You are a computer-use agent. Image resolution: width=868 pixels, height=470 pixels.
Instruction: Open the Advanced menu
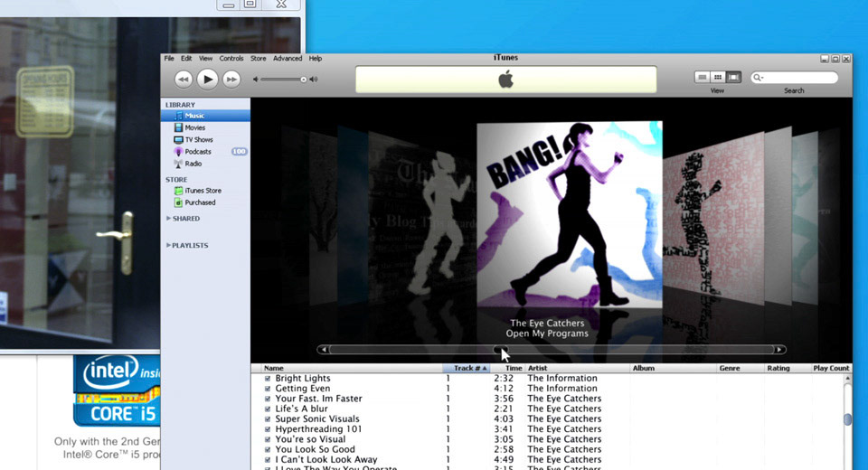(288, 58)
